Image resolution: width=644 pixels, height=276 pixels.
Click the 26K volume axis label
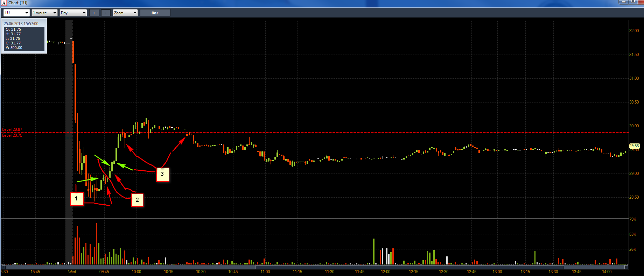(633, 249)
